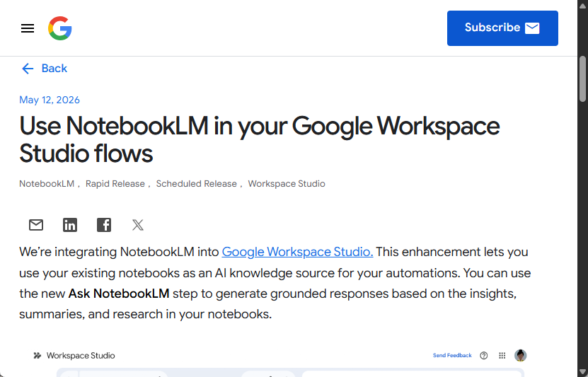The width and height of the screenshot is (588, 377).
Task: Click the article headline about NotebookLM
Action: point(259,139)
